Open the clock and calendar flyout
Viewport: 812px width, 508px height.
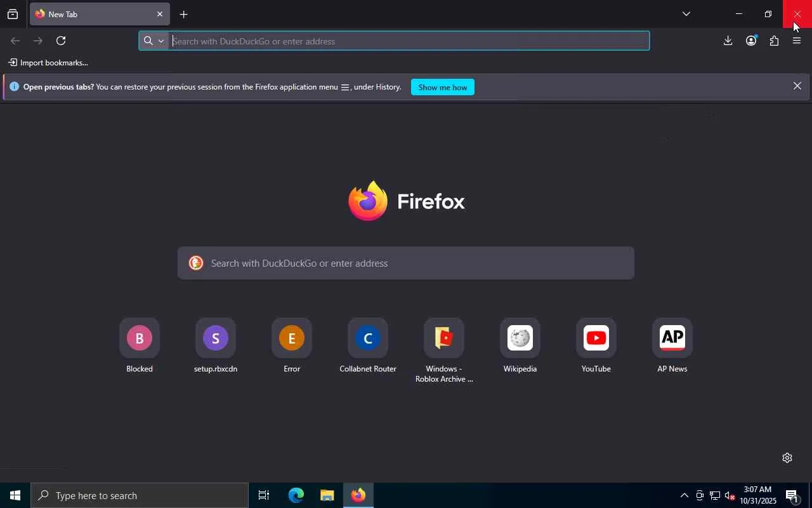click(758, 495)
